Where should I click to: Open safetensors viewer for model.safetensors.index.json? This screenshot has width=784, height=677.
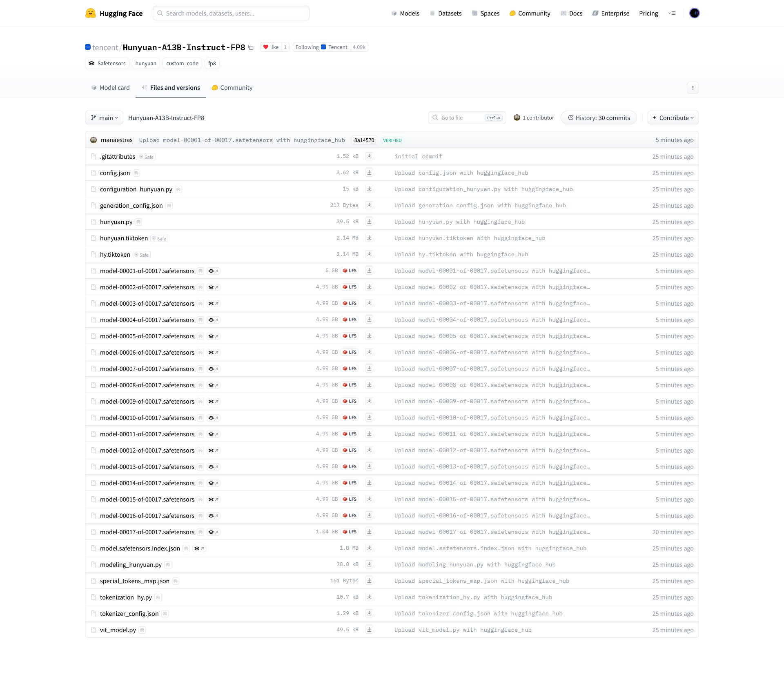pyautogui.click(x=199, y=548)
